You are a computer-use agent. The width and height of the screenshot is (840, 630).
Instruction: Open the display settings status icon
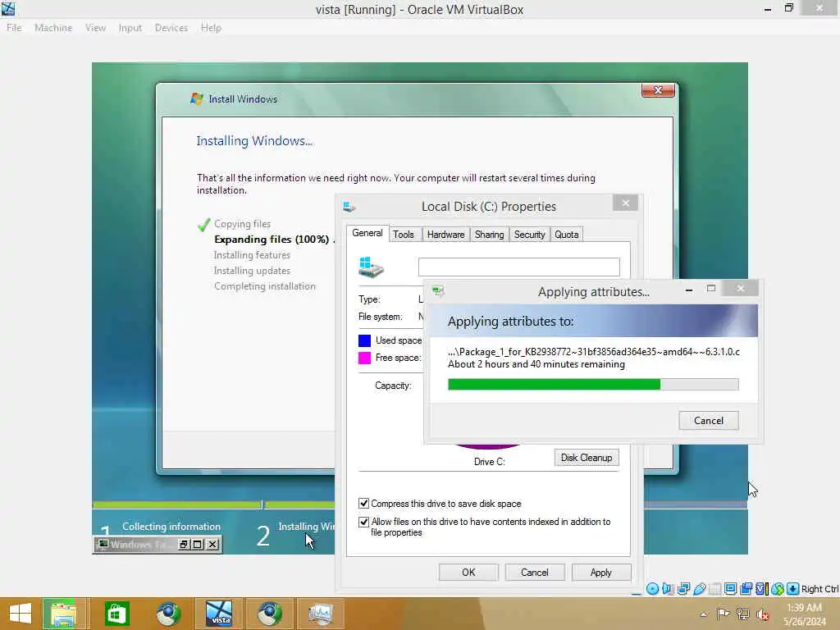point(730,589)
